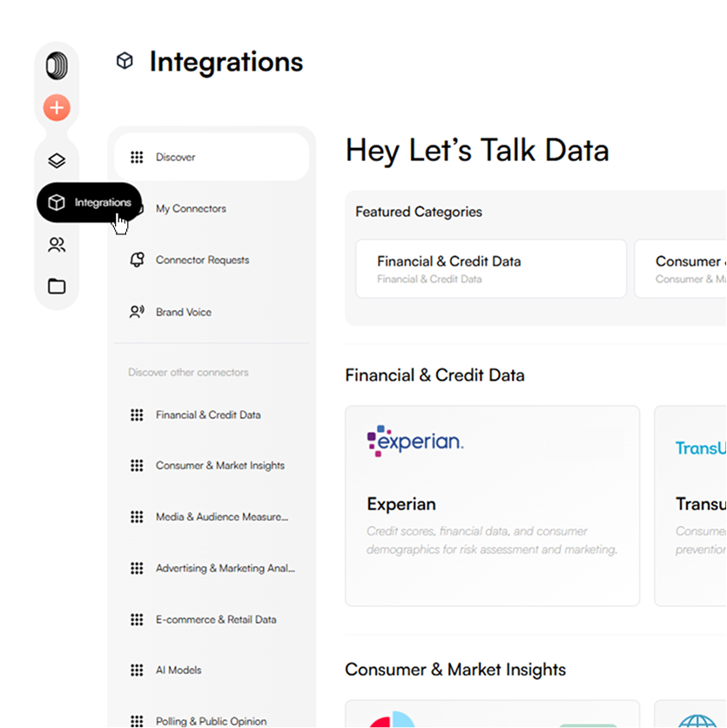Click grid icon beside E-commerce & Retail Data
This screenshot has height=728, width=727.
(x=137, y=620)
